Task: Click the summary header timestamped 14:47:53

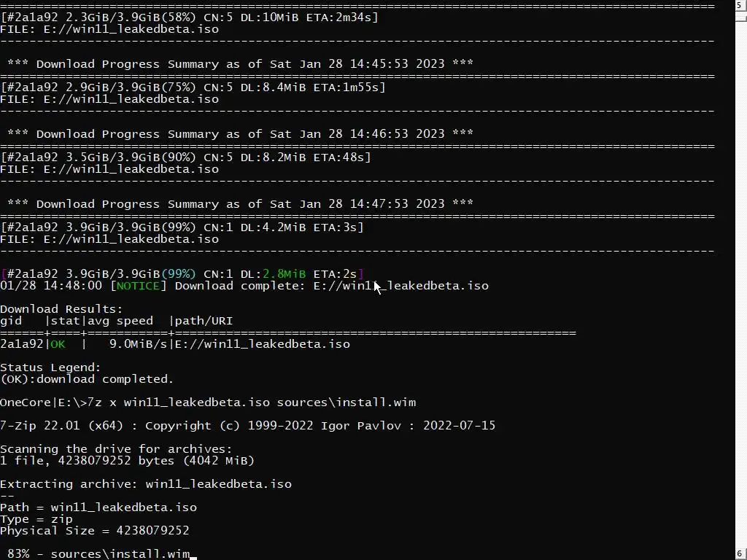Action: tap(240, 204)
